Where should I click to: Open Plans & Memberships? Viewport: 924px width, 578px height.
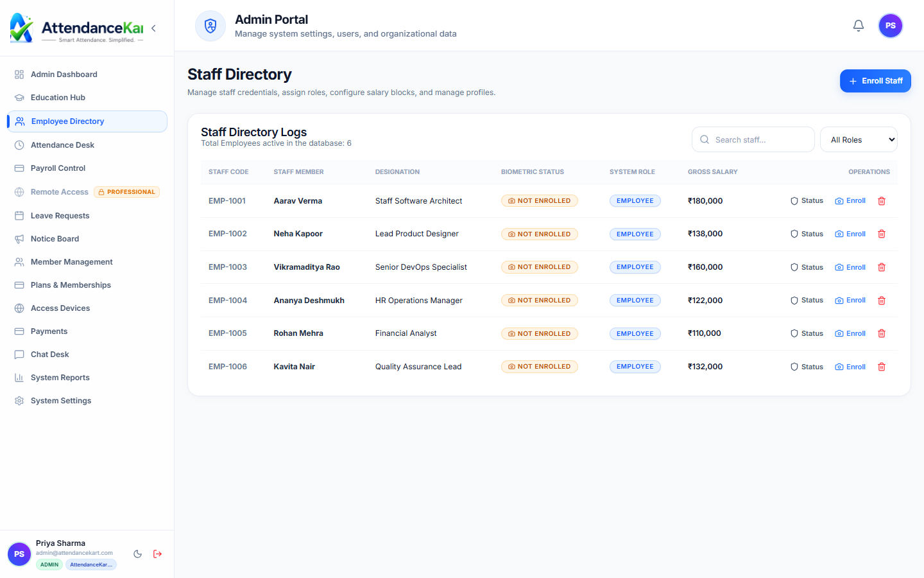coord(87,285)
